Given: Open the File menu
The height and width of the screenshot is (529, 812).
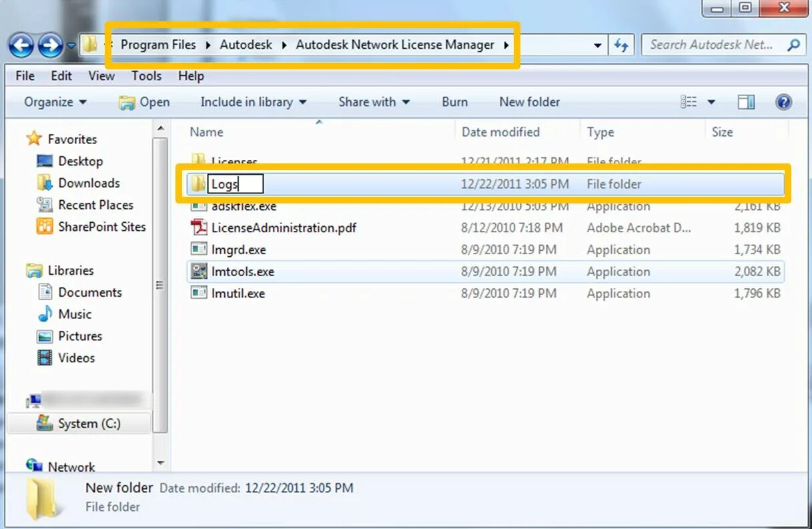Looking at the screenshot, I should click(x=24, y=76).
